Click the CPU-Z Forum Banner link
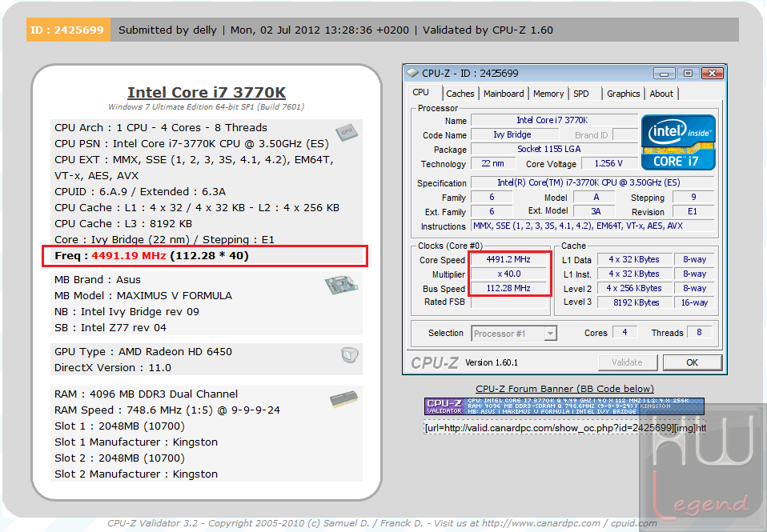The image size is (767, 532). point(564,389)
